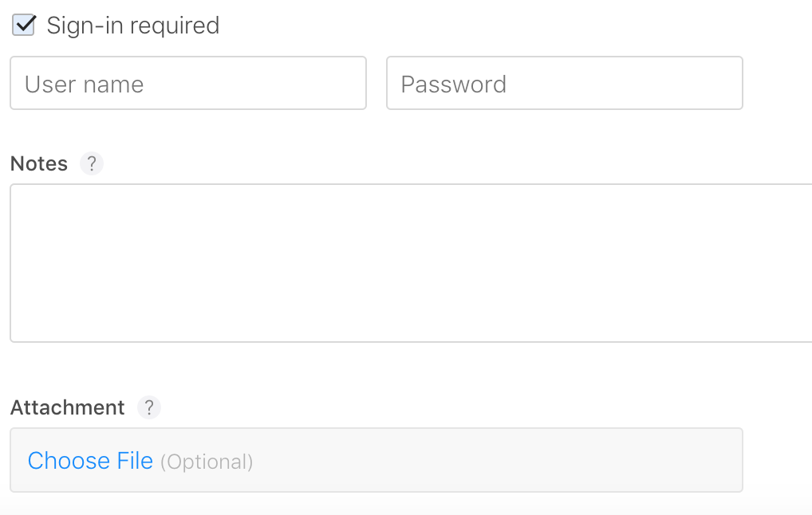The height and width of the screenshot is (515, 812).
Task: Select the 'Password' placeholder text
Action: point(454,84)
